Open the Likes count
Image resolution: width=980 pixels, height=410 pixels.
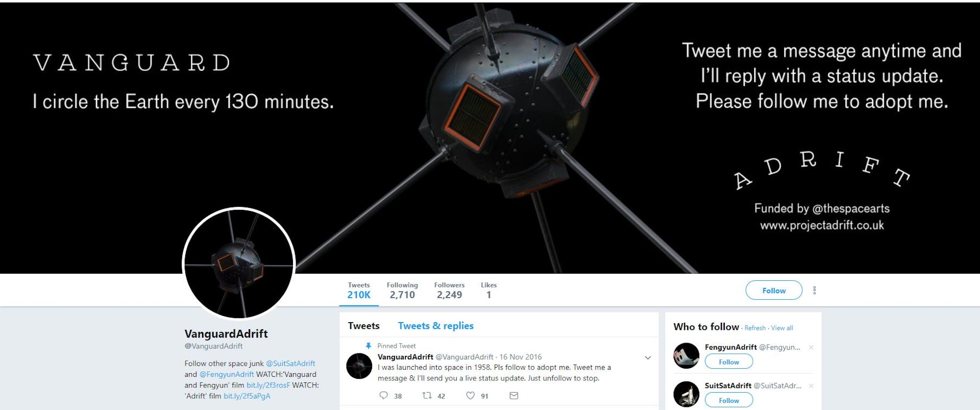tap(488, 290)
